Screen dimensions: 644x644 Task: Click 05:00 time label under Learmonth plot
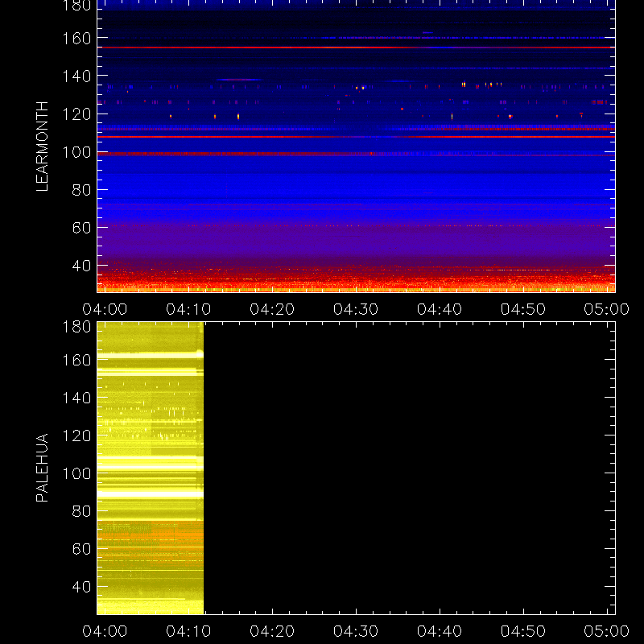click(607, 309)
